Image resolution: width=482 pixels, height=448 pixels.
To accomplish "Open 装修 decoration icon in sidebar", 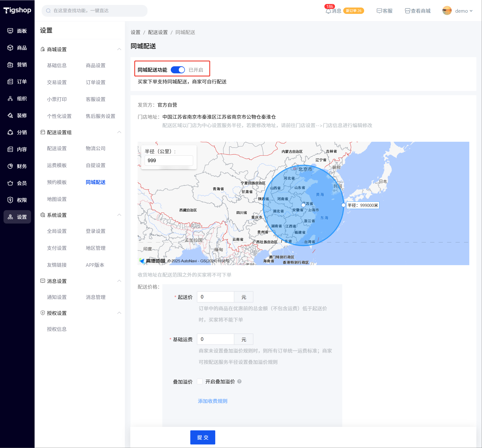I will [10, 115].
